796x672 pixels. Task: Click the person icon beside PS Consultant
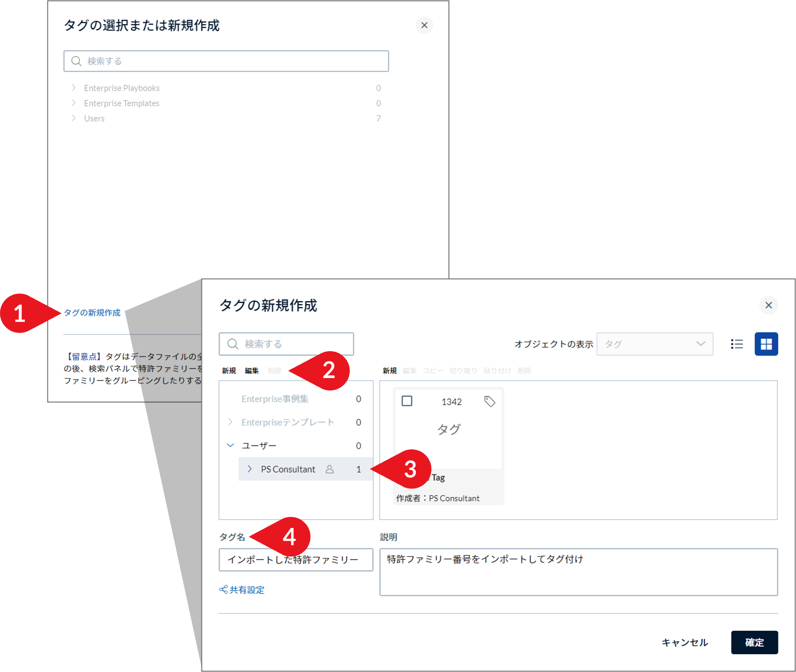click(330, 469)
